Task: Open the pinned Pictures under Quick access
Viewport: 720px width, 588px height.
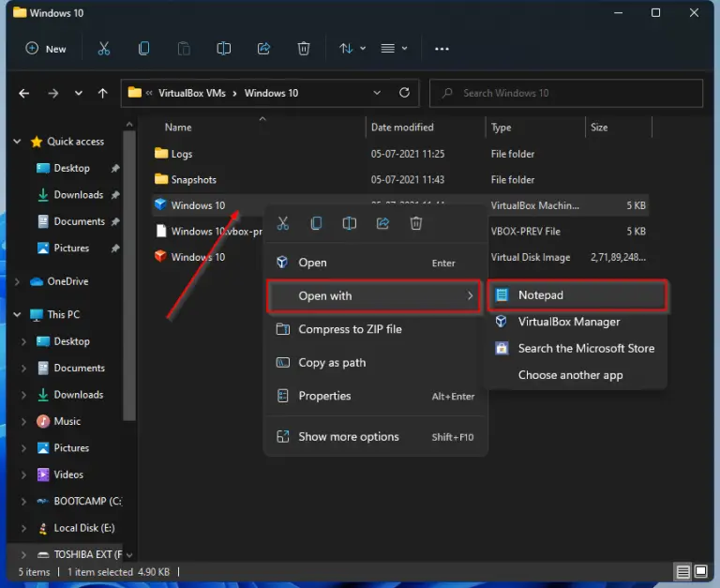Action: 71,249
